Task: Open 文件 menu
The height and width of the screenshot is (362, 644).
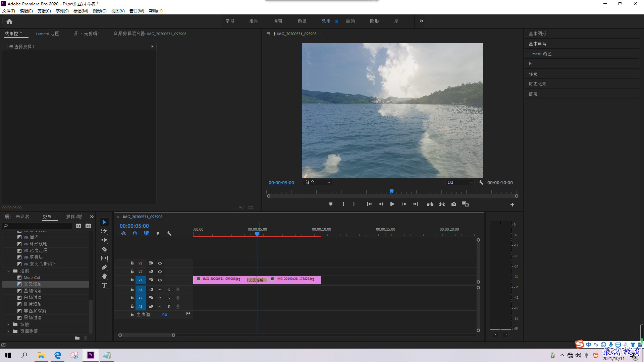Action: (x=9, y=11)
